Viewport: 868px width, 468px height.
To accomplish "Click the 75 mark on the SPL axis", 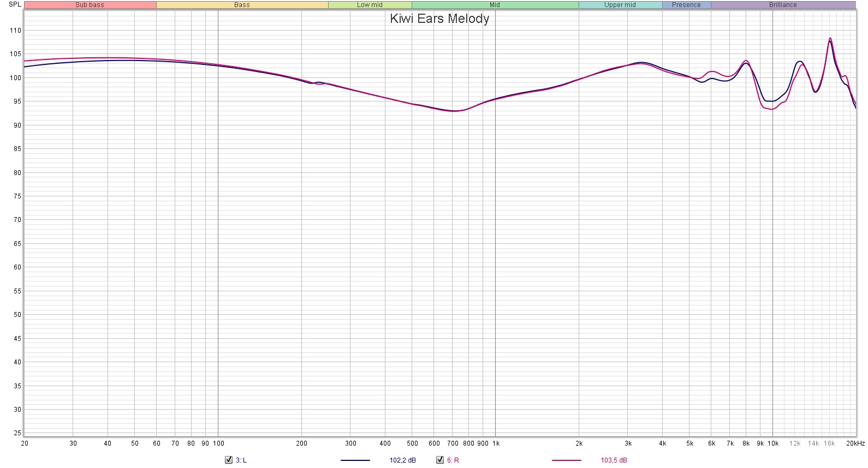I will [x=17, y=196].
